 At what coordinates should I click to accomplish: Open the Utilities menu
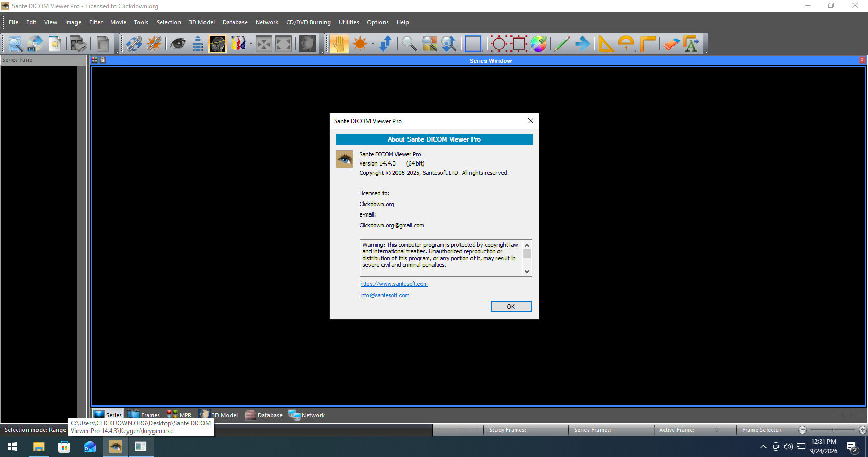pos(349,22)
